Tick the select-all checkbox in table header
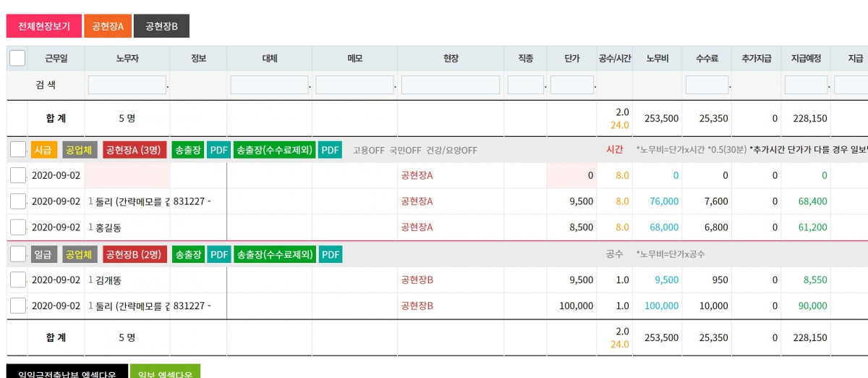The width and height of the screenshot is (868, 378). click(x=17, y=58)
